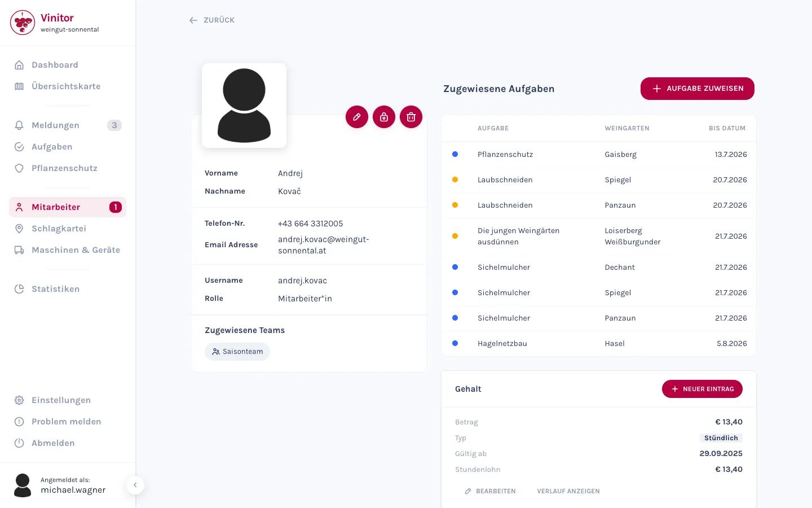This screenshot has width=812, height=508.
Task: Click the michael.wagner username in the sidebar
Action: point(73,490)
